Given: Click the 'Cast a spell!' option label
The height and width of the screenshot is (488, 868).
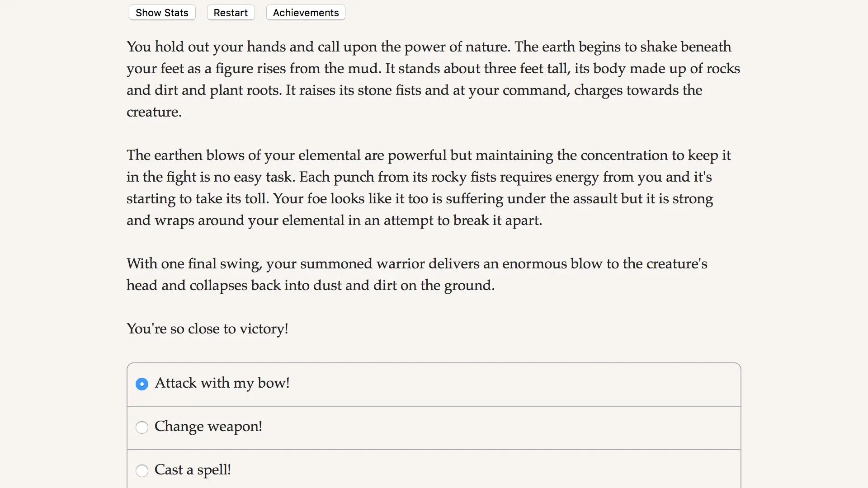Looking at the screenshot, I should (193, 470).
